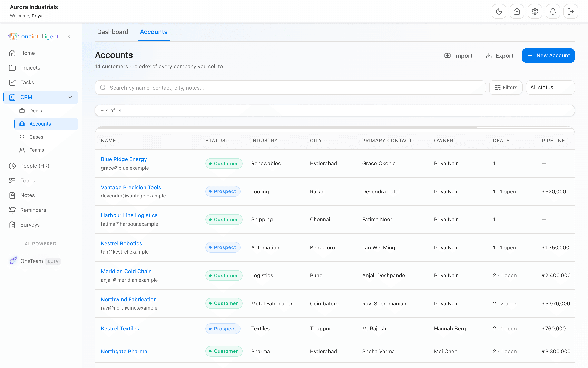
Task: Click the NAME column header
Action: tap(108, 141)
